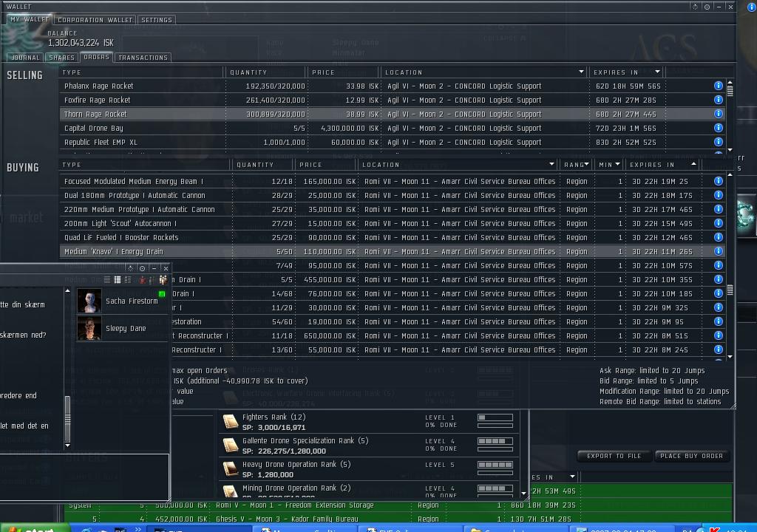The image size is (757, 532).
Task: Open the Transactions tab
Action: (143, 58)
